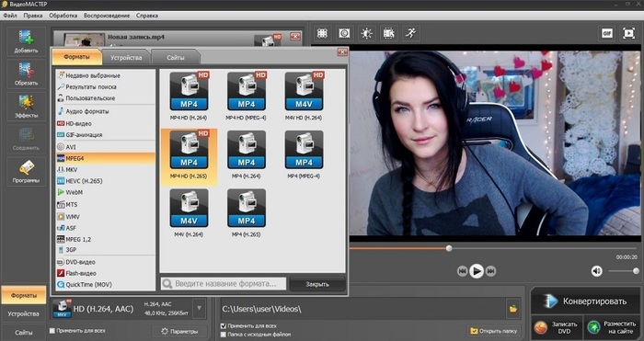Open Устройства in bottom-left sidebar
This screenshot has width=644, height=341.
pos(23,314)
